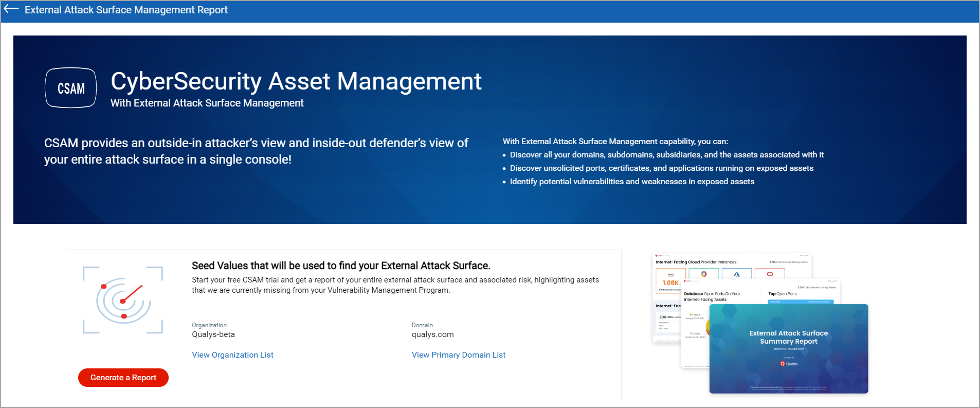Click the CSAM logo badge
The width and height of the screenshot is (980, 408).
click(71, 88)
